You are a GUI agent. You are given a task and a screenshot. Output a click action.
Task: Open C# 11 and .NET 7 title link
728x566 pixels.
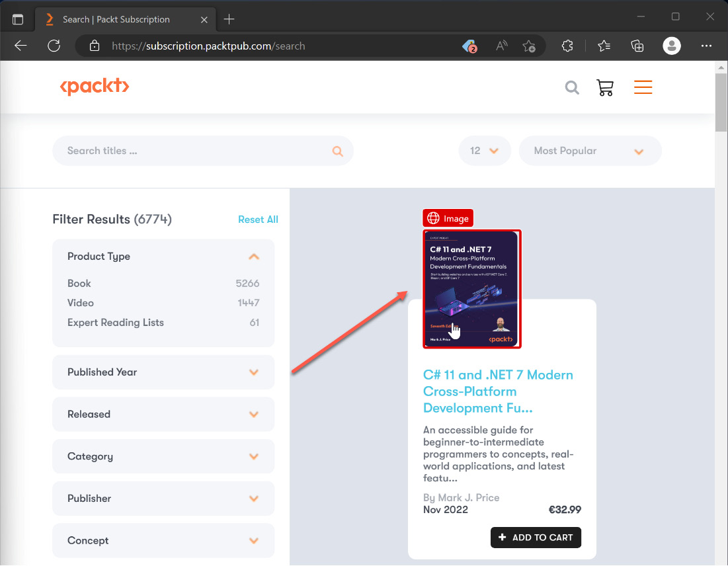tap(498, 391)
